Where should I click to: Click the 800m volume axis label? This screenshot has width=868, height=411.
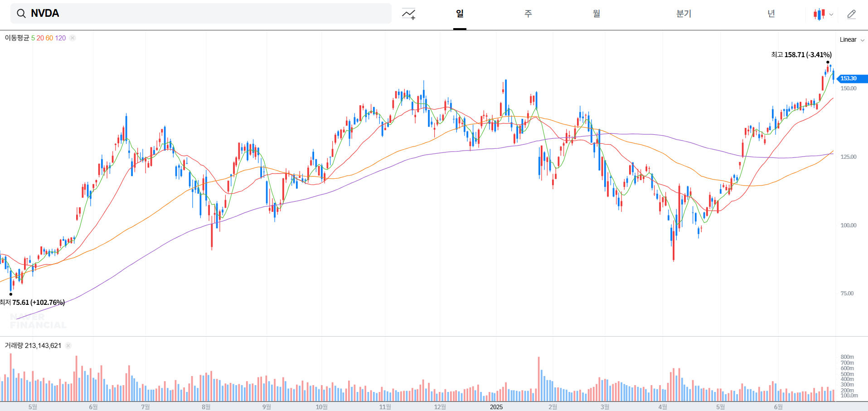click(847, 357)
